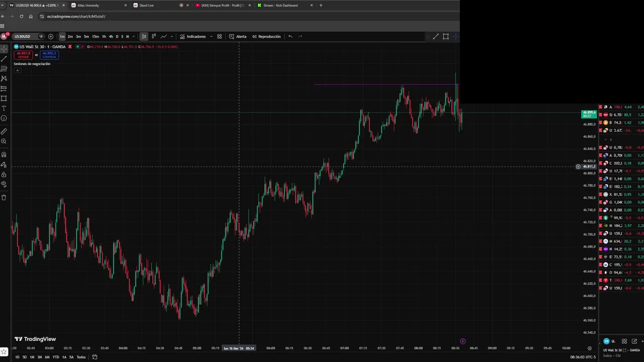Screen dimensions: 644x362
Task: Select the ruler measure tool
Action: tap(4, 131)
